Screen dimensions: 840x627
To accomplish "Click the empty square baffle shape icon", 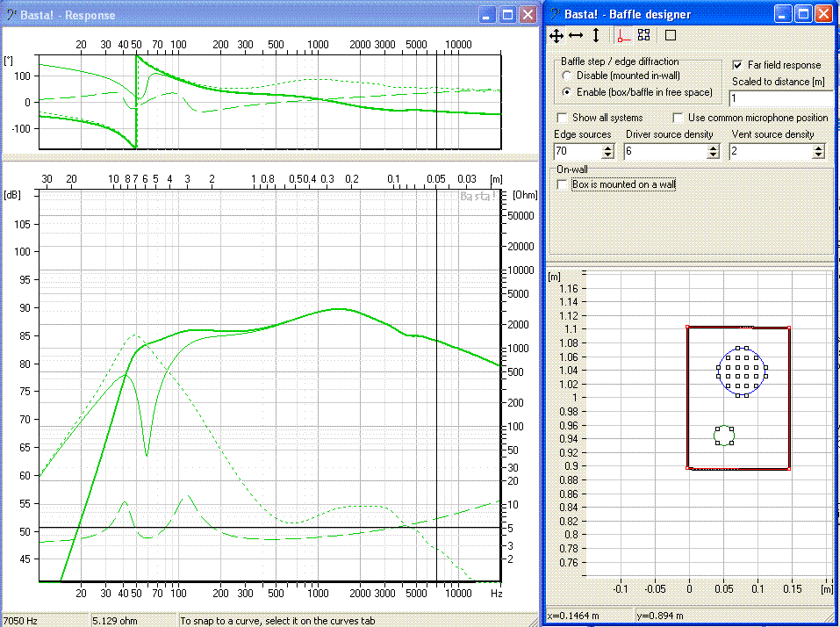I will (671, 35).
